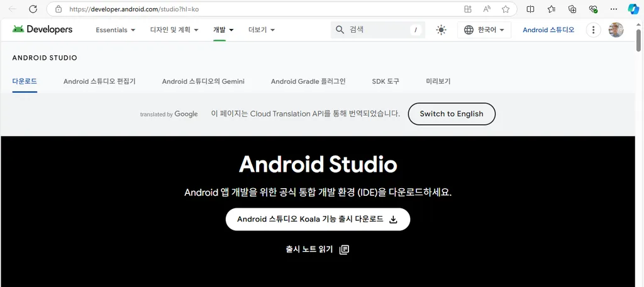View site info lock icon
The image size is (644, 287).
pos(58,9)
